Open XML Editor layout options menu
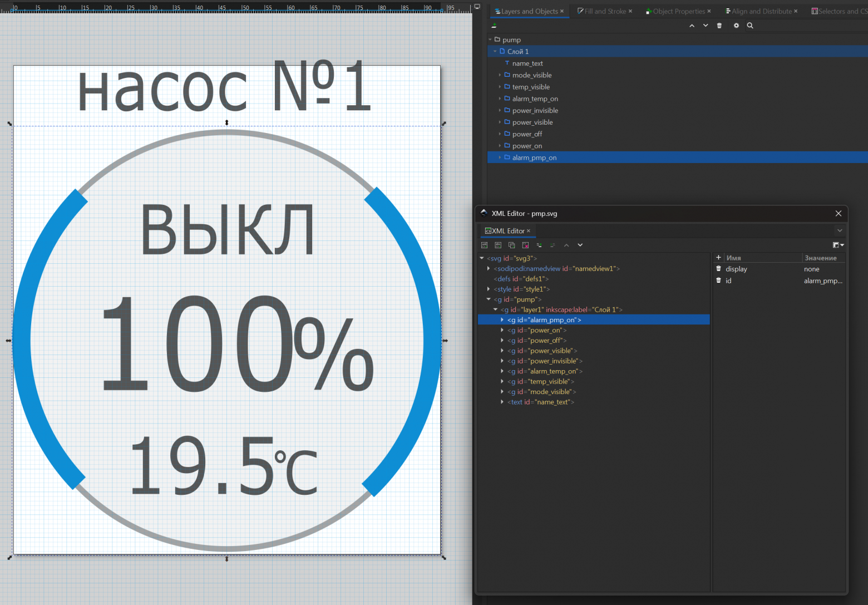Screen dimensions: 868x605 coord(838,245)
